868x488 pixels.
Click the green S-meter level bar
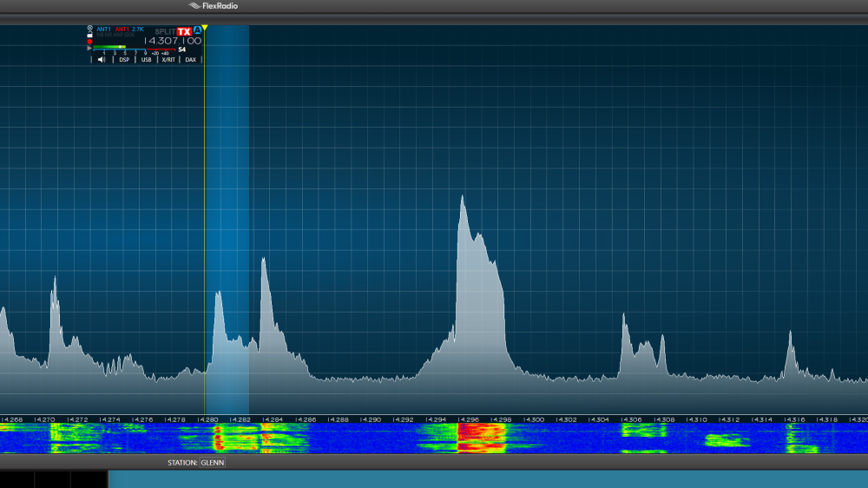pyautogui.click(x=109, y=47)
